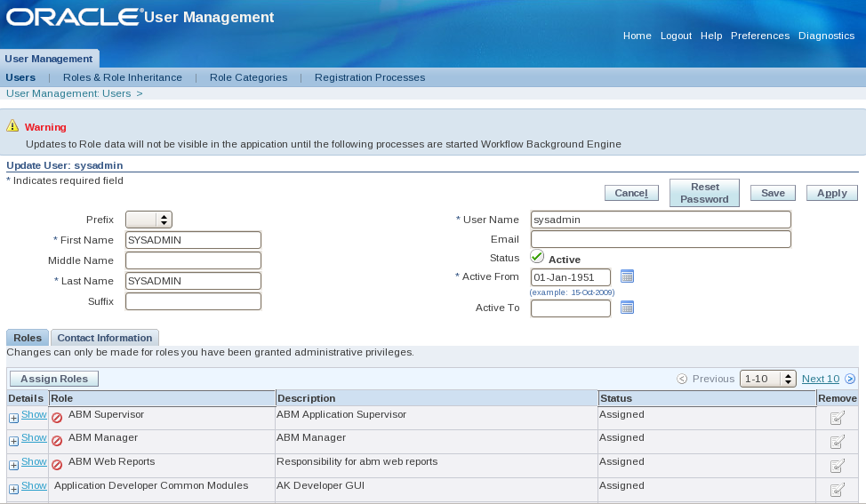
Task: Open the User Management main tab
Action: (49, 59)
